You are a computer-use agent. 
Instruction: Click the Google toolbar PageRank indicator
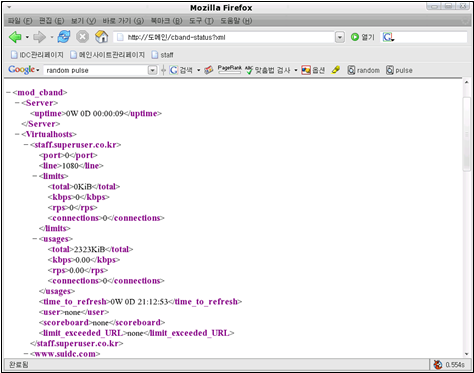[x=229, y=69]
